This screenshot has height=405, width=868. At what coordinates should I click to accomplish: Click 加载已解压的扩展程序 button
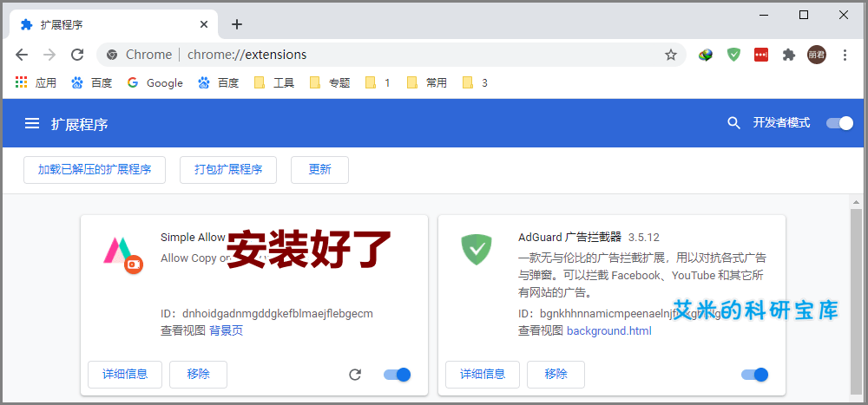pos(95,170)
